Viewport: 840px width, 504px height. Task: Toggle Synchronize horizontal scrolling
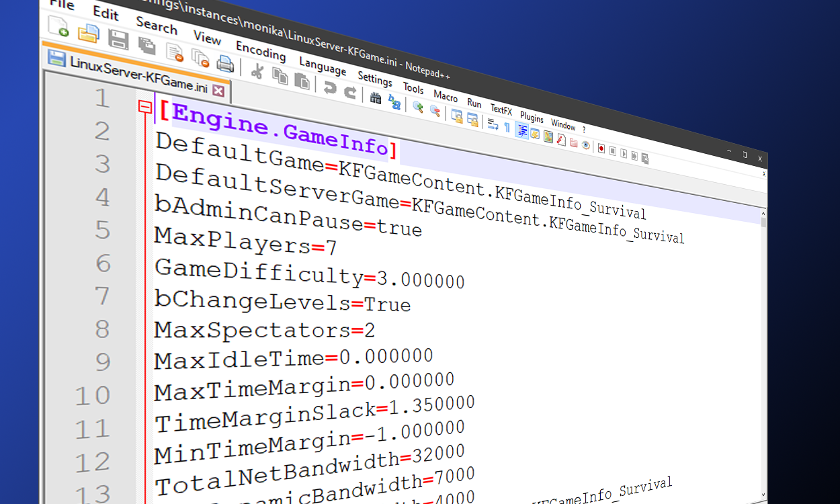coord(472,120)
